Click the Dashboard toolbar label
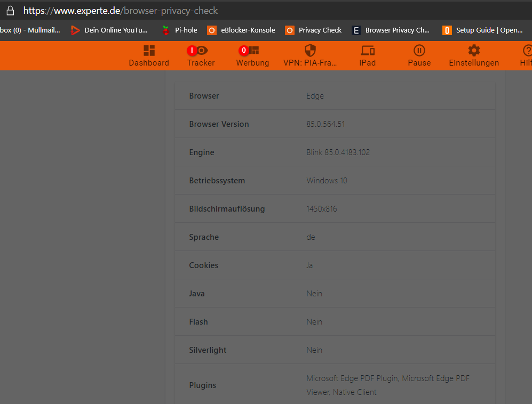 click(149, 63)
